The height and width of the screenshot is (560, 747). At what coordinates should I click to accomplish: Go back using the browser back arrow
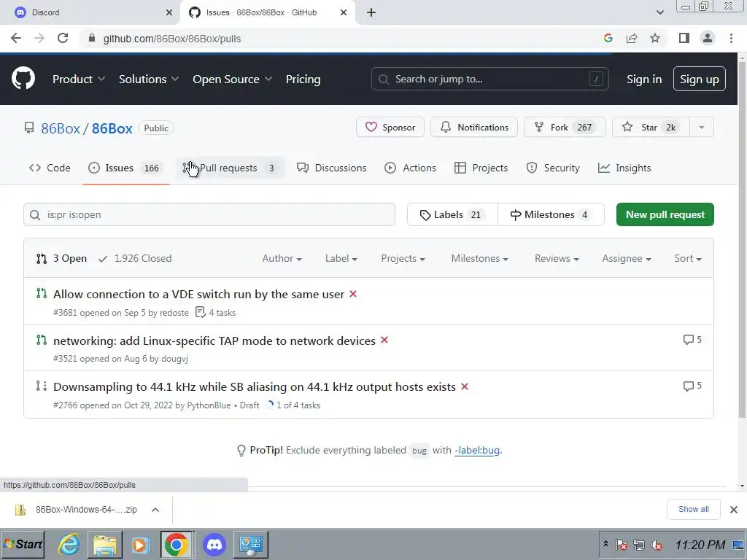click(16, 38)
